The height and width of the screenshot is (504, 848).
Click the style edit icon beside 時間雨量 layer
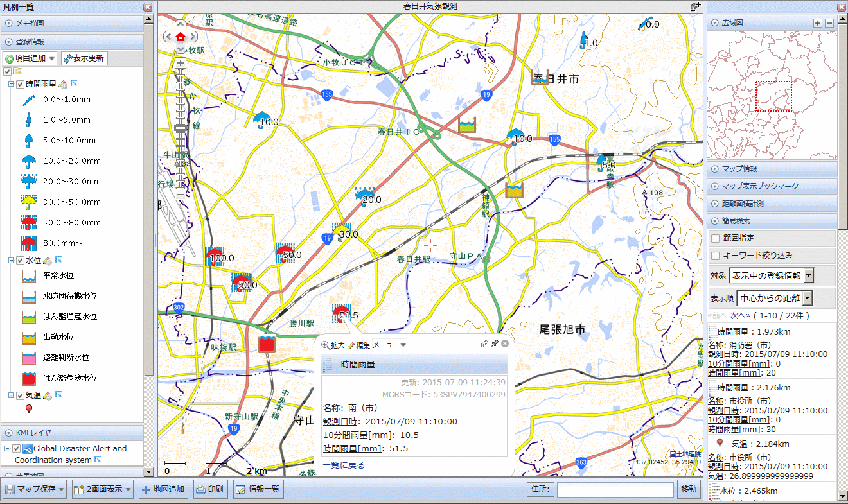click(x=62, y=84)
